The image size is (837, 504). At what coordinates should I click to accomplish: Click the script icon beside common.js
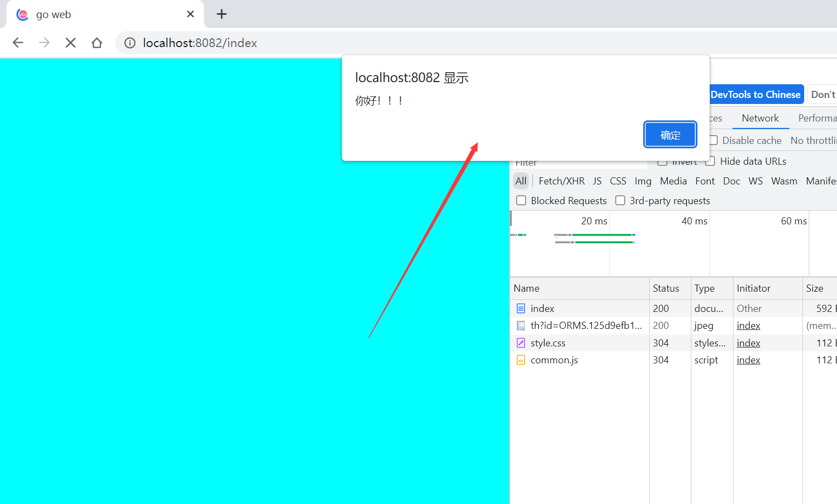[521, 360]
